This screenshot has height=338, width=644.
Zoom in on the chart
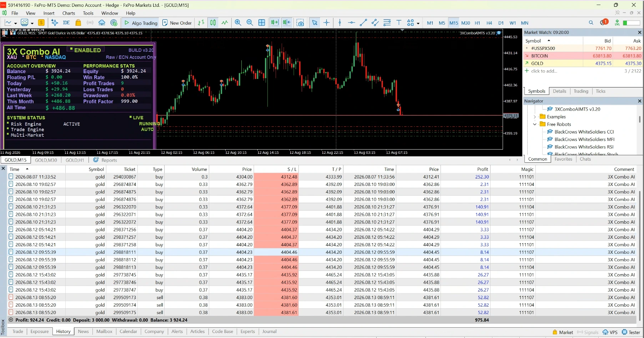tap(238, 23)
